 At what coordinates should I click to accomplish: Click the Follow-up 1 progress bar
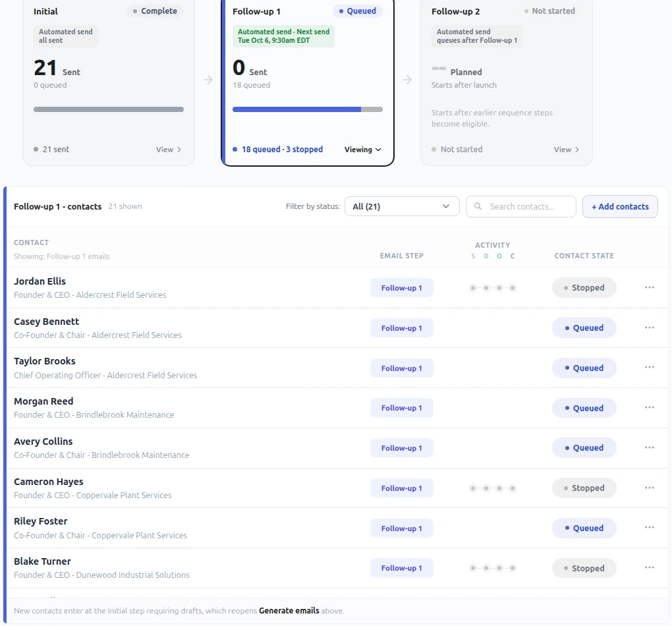pos(307,109)
